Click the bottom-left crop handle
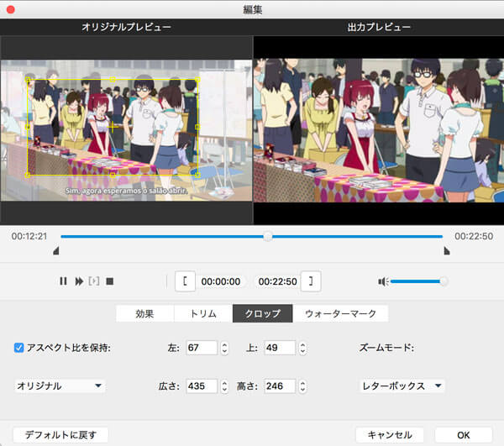 (x=28, y=175)
